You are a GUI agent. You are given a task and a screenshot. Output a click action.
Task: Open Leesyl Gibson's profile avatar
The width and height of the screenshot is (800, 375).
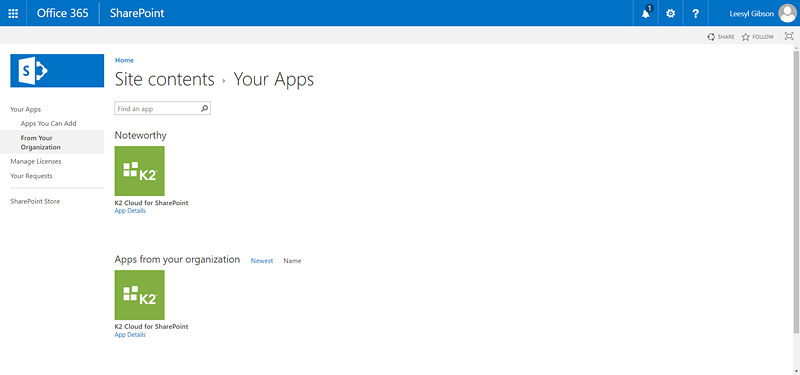(x=787, y=13)
